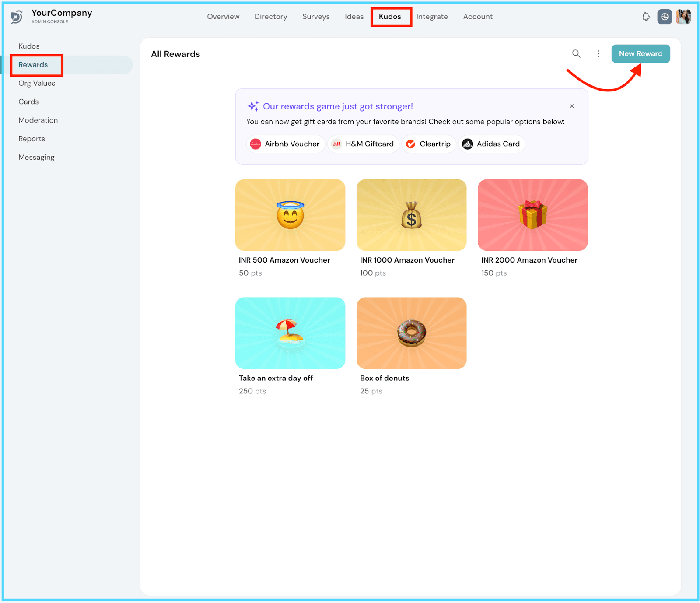
Task: Click the notification bell icon
Action: click(646, 17)
